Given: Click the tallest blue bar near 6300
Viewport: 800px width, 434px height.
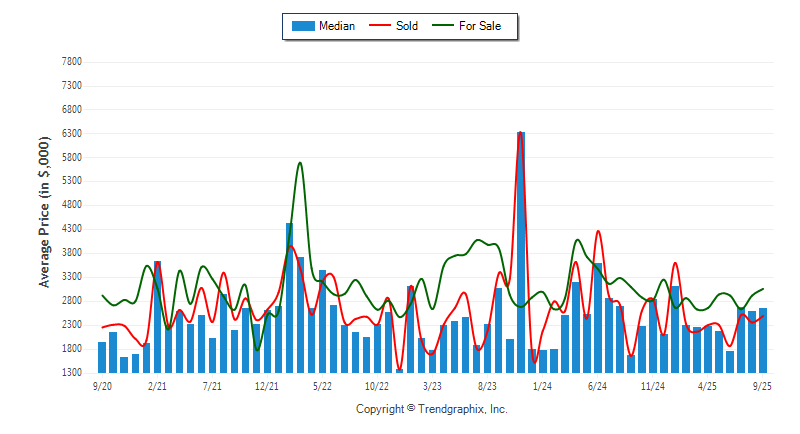Looking at the screenshot, I should pos(521,250).
